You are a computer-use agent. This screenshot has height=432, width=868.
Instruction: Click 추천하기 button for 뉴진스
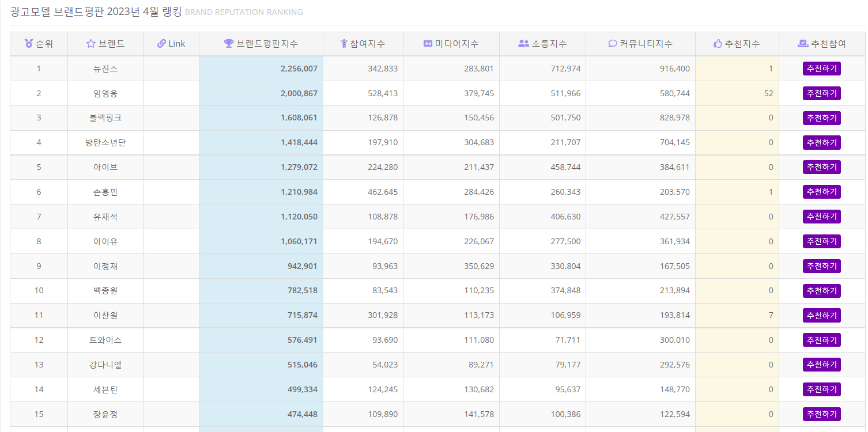822,69
